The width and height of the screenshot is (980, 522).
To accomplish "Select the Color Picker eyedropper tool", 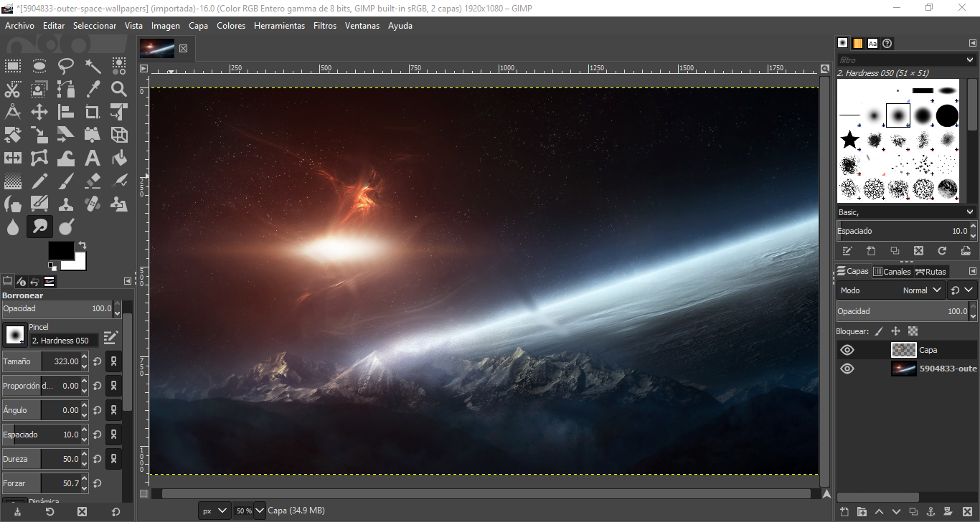I will click(x=93, y=89).
